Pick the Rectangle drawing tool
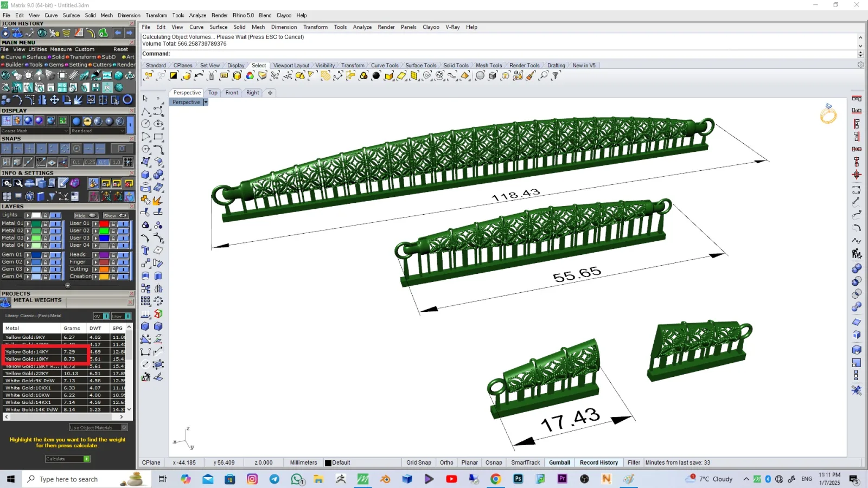868x488 pixels. pyautogui.click(x=158, y=137)
